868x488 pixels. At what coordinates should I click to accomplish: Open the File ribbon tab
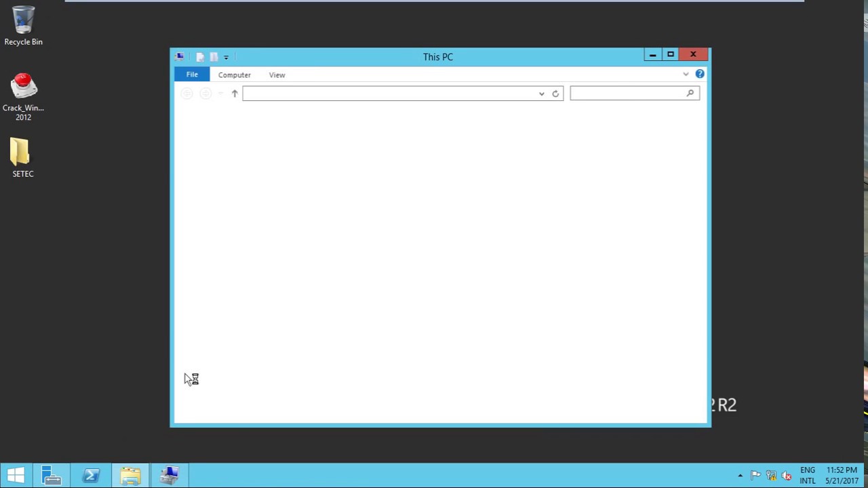coord(192,75)
